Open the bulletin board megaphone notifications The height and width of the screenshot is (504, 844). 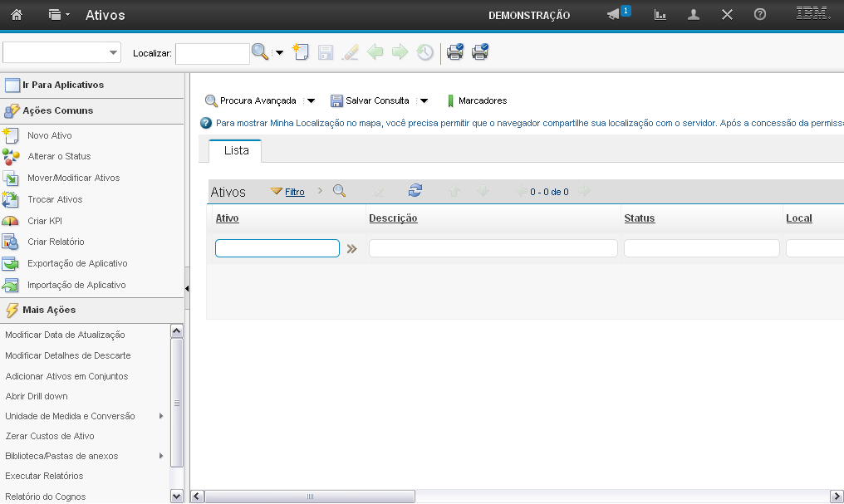coord(614,15)
